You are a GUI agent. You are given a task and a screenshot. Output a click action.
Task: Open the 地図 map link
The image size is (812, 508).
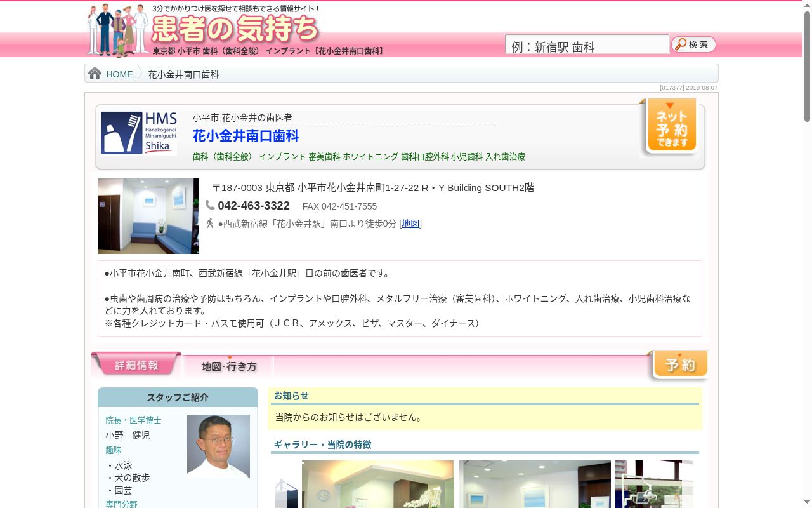[x=410, y=224]
